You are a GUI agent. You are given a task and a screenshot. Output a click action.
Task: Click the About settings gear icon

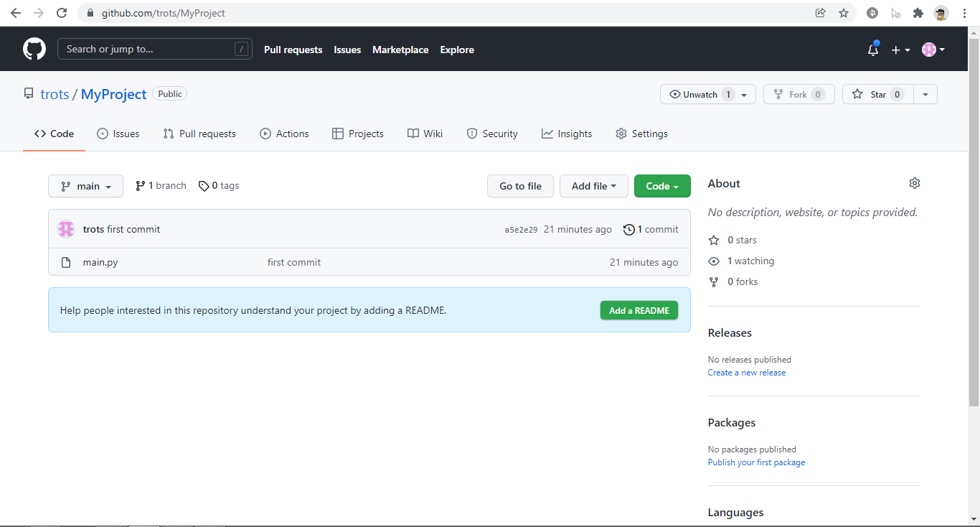coord(914,183)
